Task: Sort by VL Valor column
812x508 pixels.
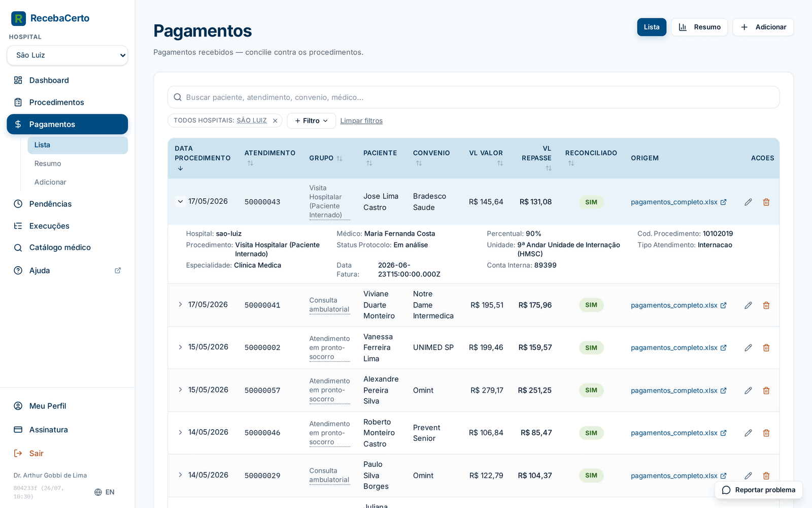Action: point(486,158)
